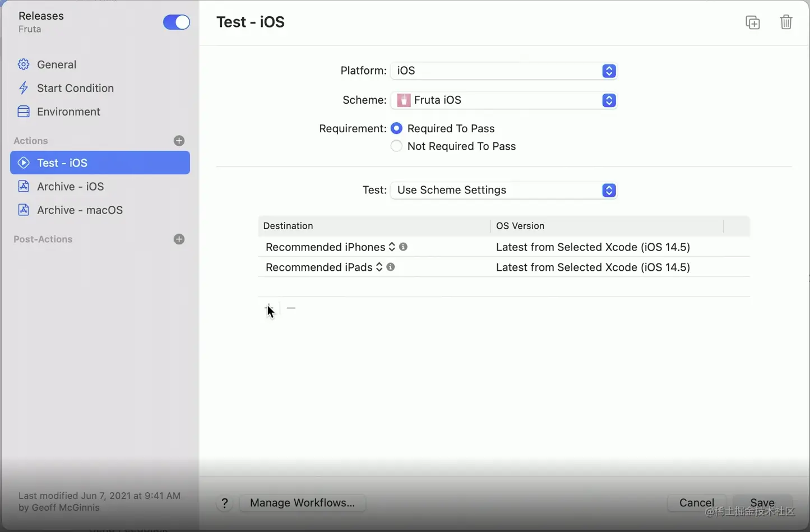The image size is (810, 532).
Task: Add a destination with plus button
Action: tap(269, 308)
